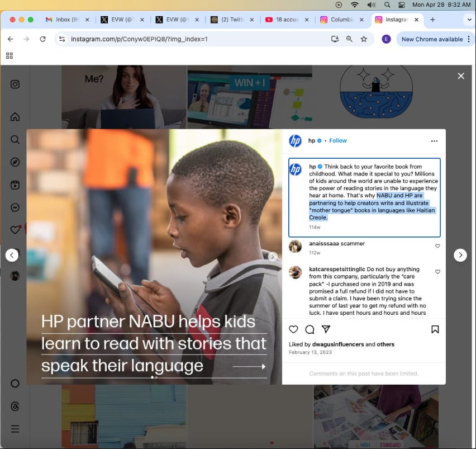Open macOS Spotlight search icon
Screen dimensions: 476x449
pyautogui.click(x=387, y=4)
